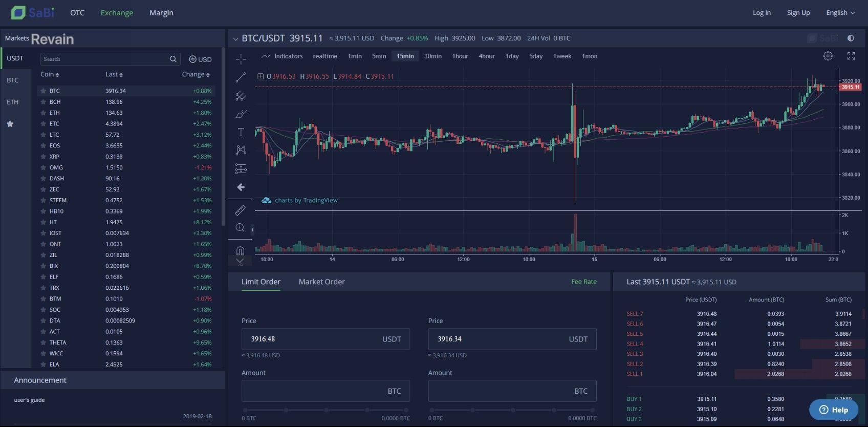868x428 pixels.
Task: Select the Market Order tab
Action: tap(321, 282)
